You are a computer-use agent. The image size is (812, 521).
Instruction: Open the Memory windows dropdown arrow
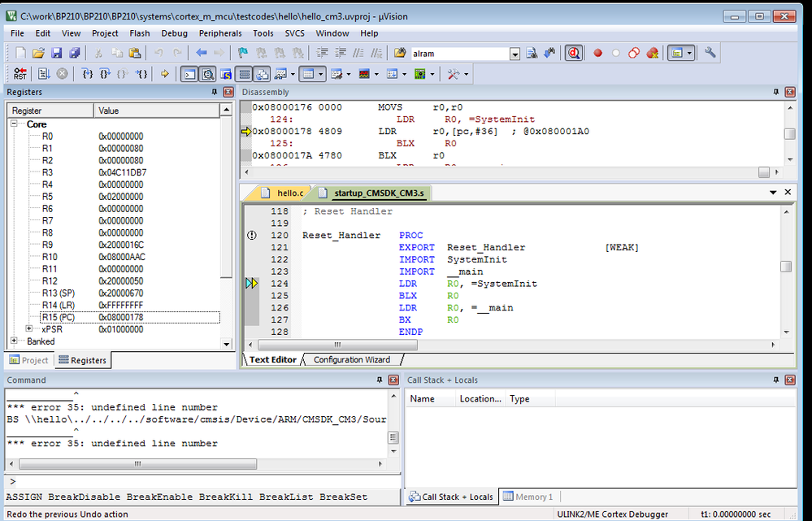[x=320, y=74]
